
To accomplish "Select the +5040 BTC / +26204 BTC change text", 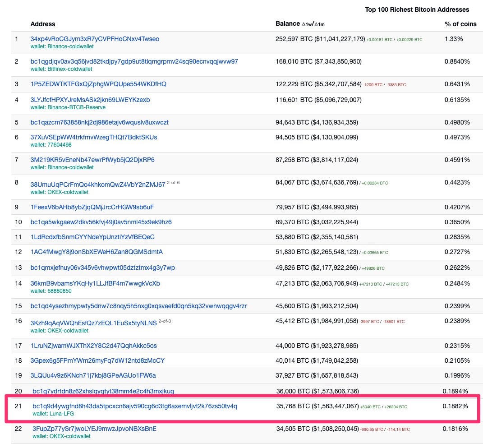I will (x=384, y=407).
